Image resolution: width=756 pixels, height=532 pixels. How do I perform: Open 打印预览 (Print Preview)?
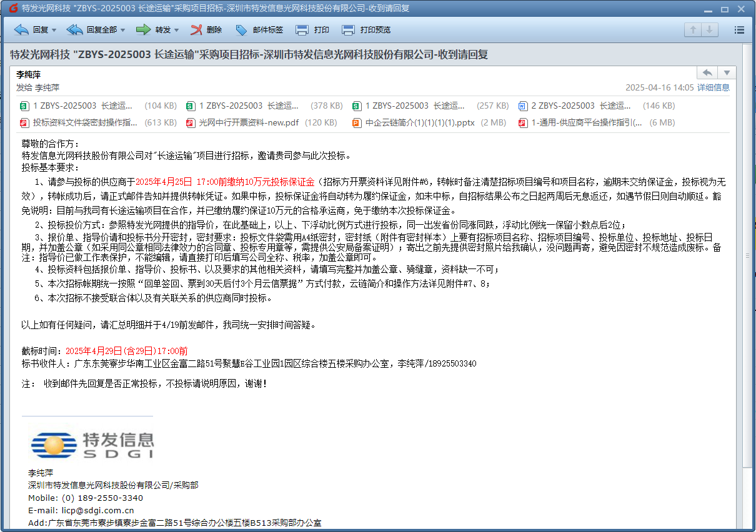(x=367, y=29)
